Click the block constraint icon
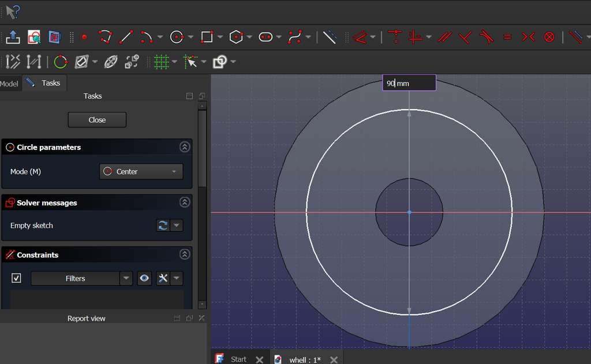This screenshot has height=364, width=591. pos(549,37)
